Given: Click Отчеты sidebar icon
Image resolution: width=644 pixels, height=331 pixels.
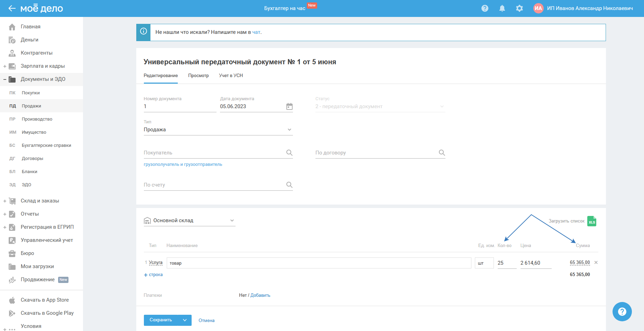Looking at the screenshot, I should click(12, 214).
